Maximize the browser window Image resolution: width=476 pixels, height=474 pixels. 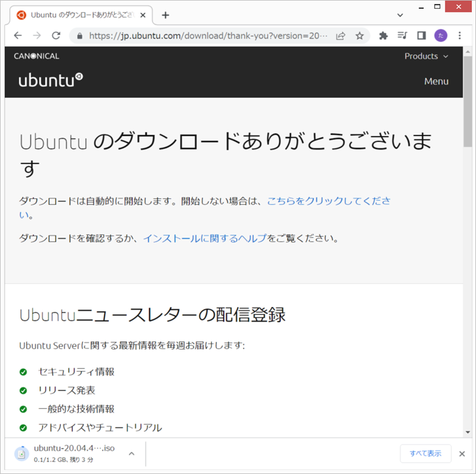437,7
